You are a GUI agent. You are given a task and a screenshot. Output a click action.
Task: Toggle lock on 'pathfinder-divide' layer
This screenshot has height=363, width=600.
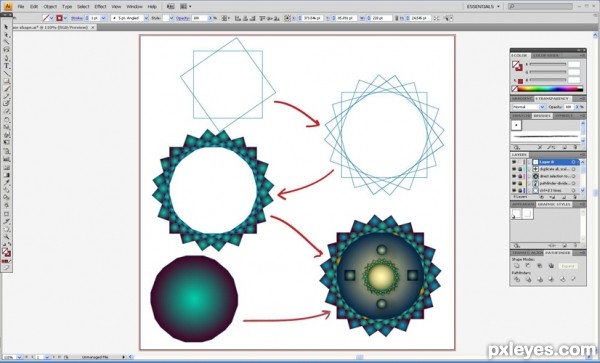coord(520,183)
